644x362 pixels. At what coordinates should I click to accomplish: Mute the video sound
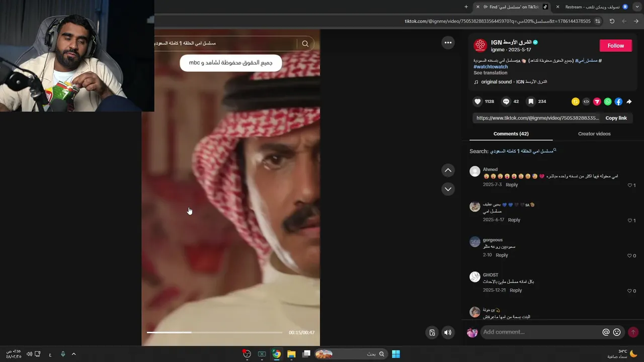[x=448, y=332]
